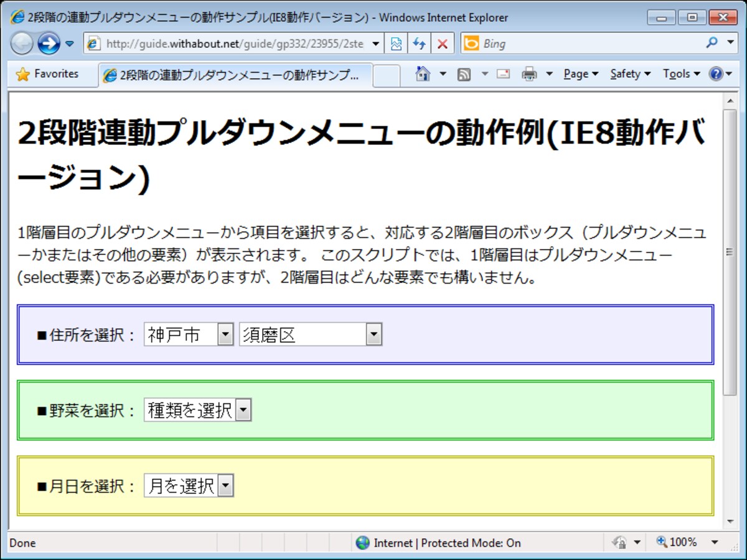Click the Print icon
The width and height of the screenshot is (747, 560).
[x=529, y=74]
